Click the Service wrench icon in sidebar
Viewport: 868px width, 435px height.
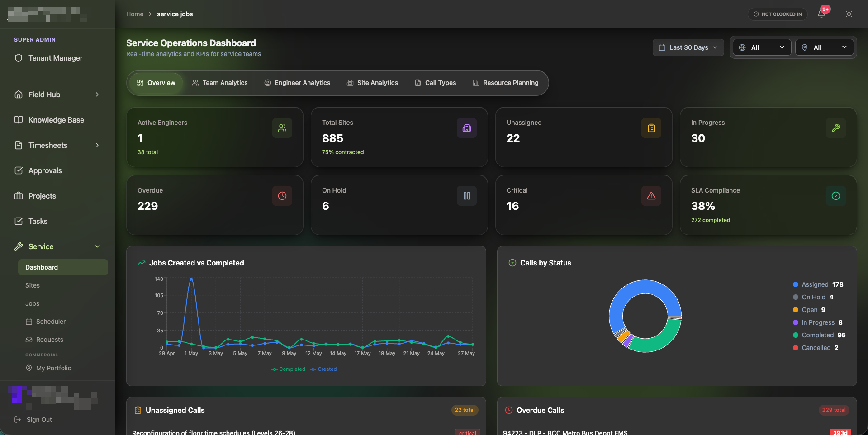[19, 246]
